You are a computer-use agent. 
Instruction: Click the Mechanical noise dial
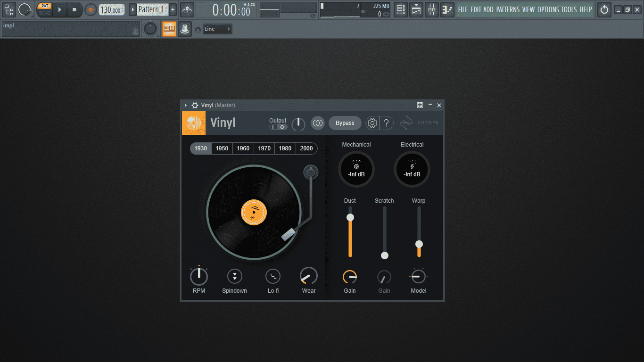pos(356,170)
